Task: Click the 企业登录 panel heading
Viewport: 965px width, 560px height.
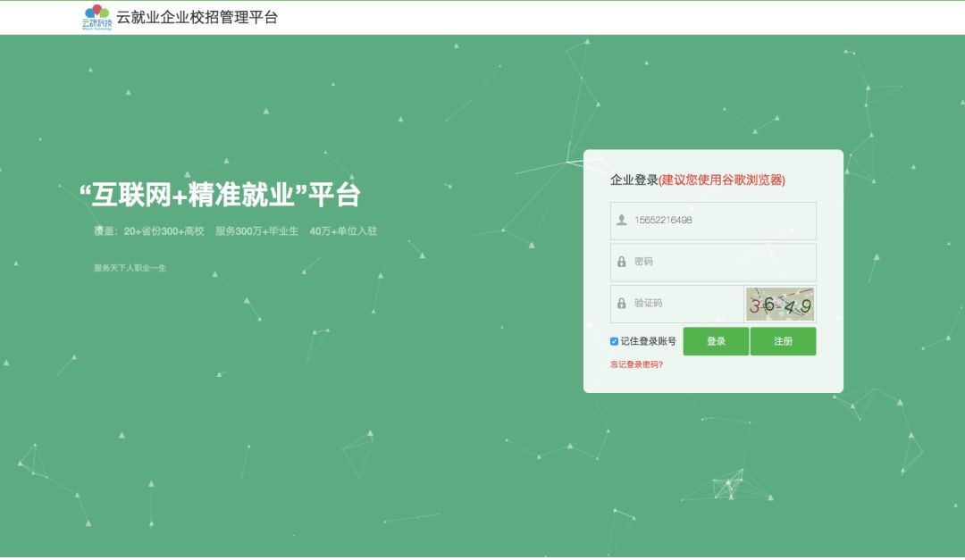Action: [x=634, y=180]
